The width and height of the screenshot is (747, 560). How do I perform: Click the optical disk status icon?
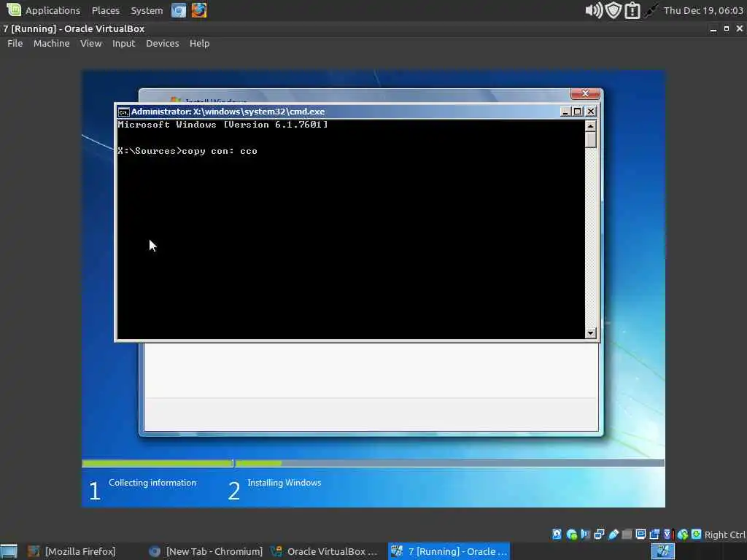pyautogui.click(x=572, y=534)
